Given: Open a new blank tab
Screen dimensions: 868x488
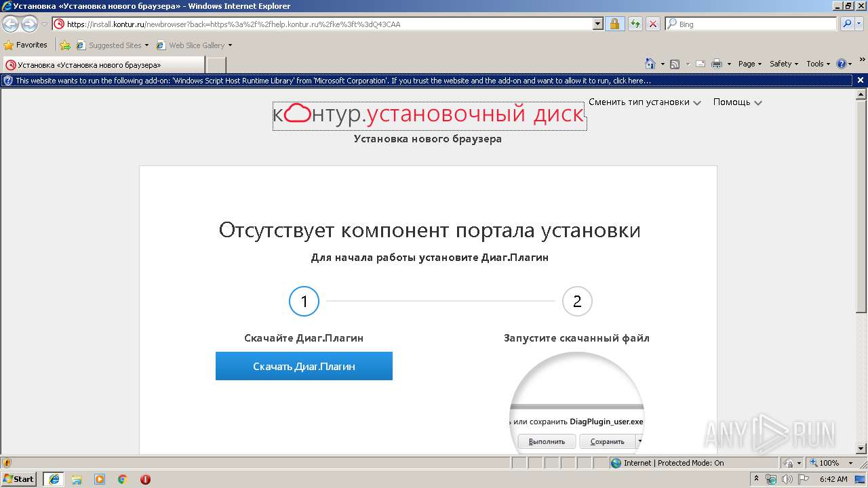Looking at the screenshot, I should click(x=216, y=65).
